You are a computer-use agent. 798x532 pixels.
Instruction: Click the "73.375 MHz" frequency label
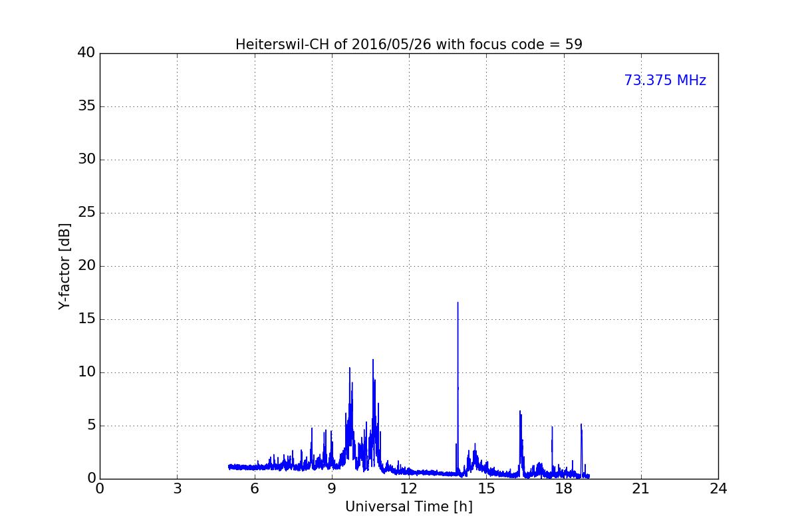pos(665,80)
